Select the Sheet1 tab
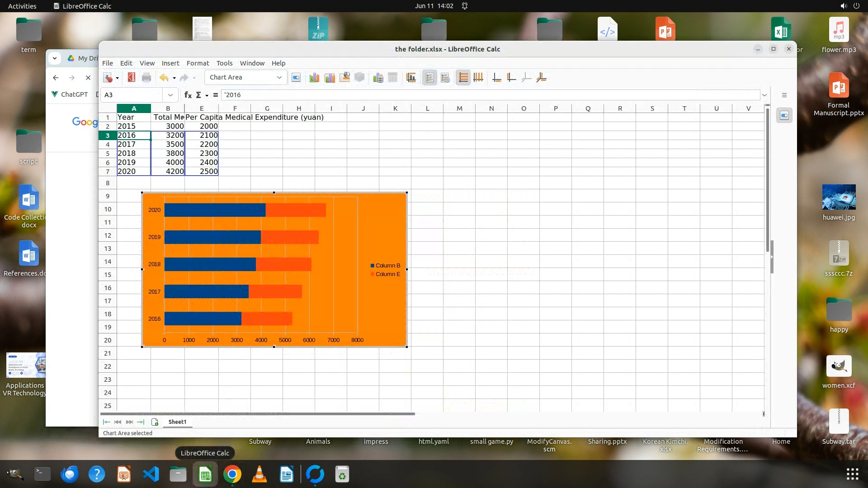 tap(177, 422)
